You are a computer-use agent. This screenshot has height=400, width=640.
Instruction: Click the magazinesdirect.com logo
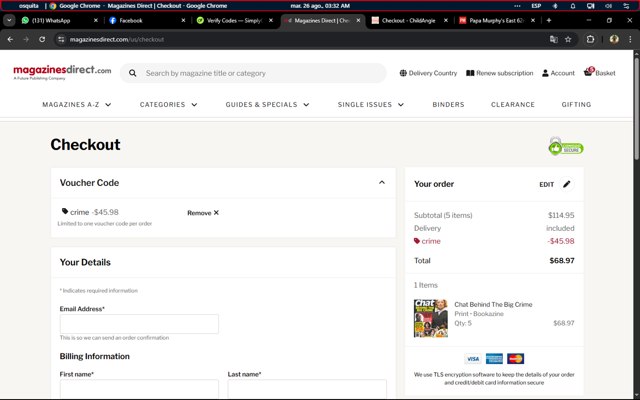[x=62, y=72]
